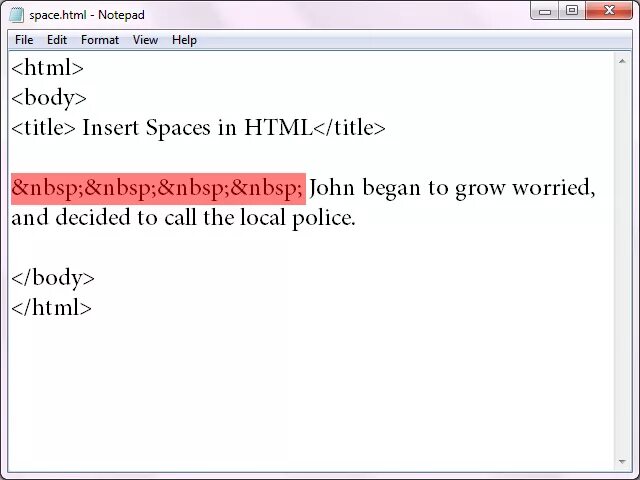Screen dimensions: 640x480
Task: Click the closing </html> tag
Action: (51, 307)
